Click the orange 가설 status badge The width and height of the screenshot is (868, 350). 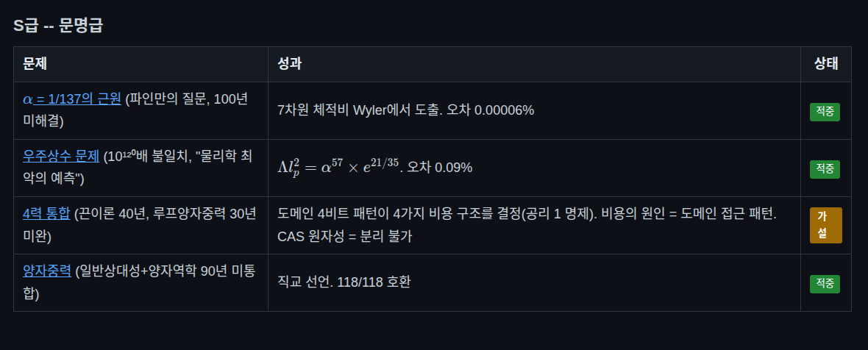(x=825, y=225)
